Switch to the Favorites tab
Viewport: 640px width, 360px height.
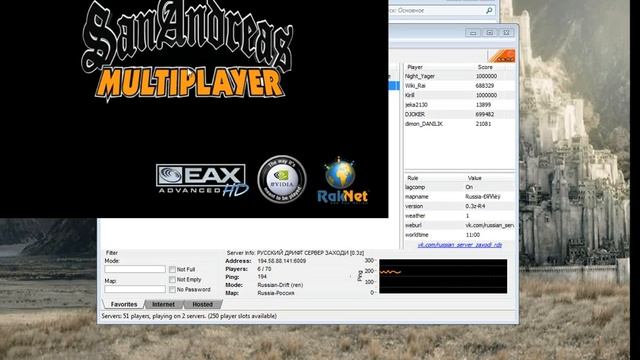pyautogui.click(x=124, y=304)
